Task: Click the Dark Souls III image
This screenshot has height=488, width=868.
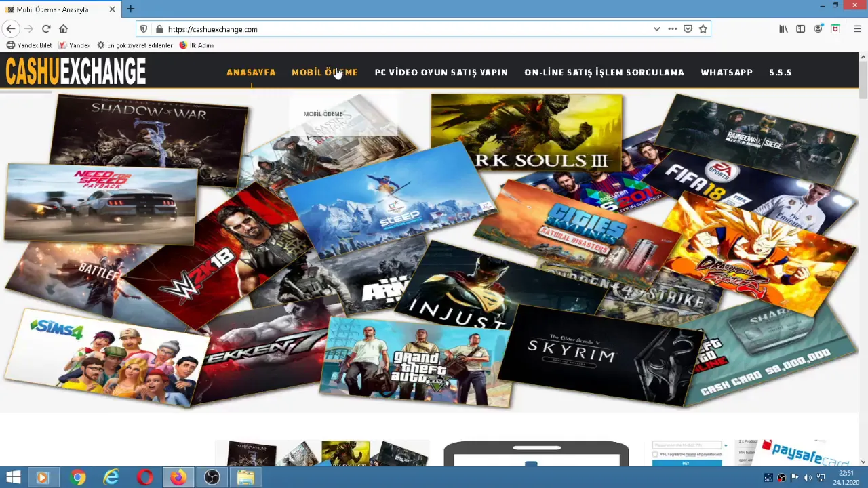Action: pyautogui.click(x=526, y=132)
